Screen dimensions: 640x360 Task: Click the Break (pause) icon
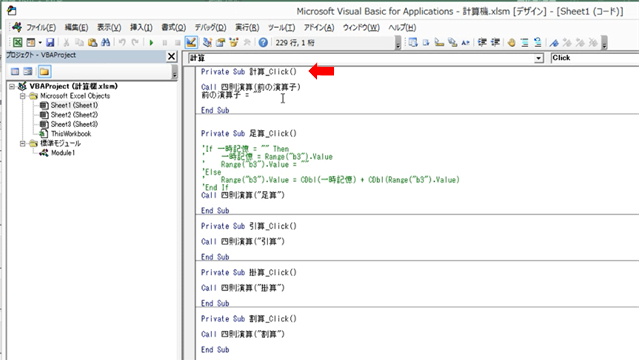164,42
